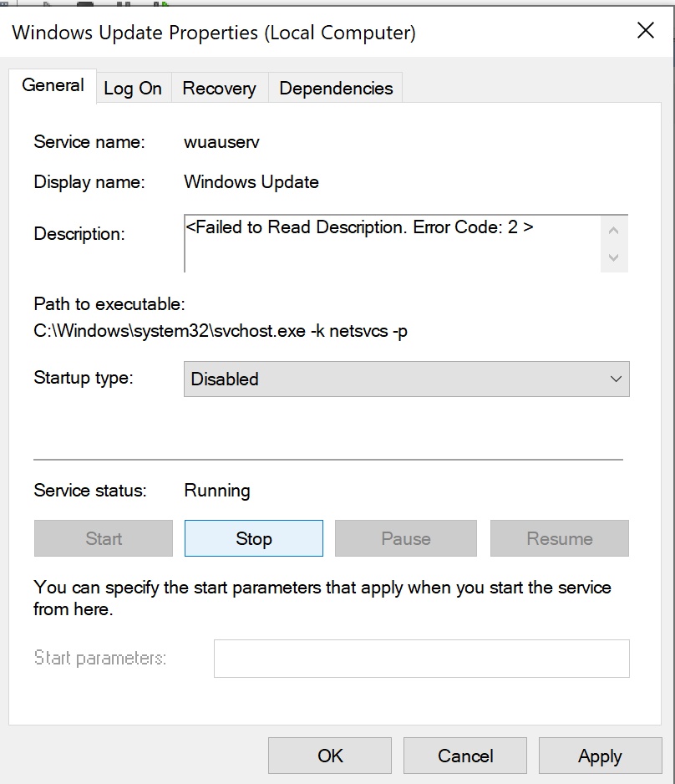
Task: Click the wuauserv service name text
Action: pyautogui.click(x=222, y=142)
